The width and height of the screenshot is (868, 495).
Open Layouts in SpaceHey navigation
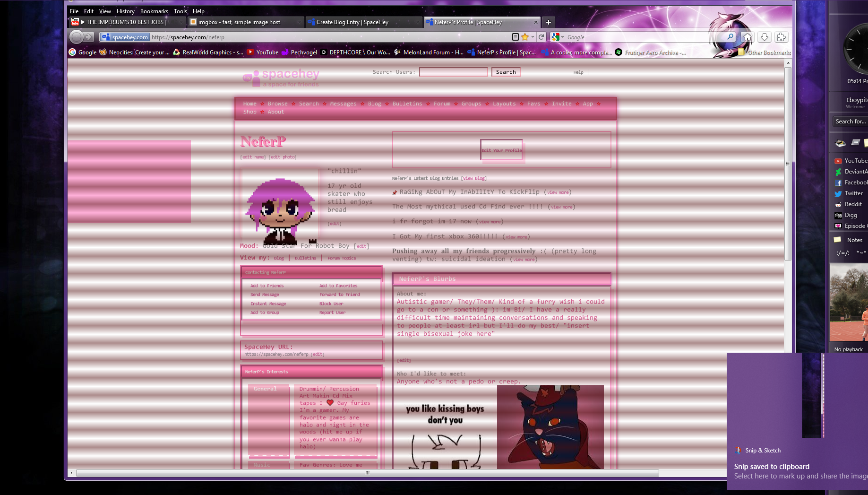point(504,104)
